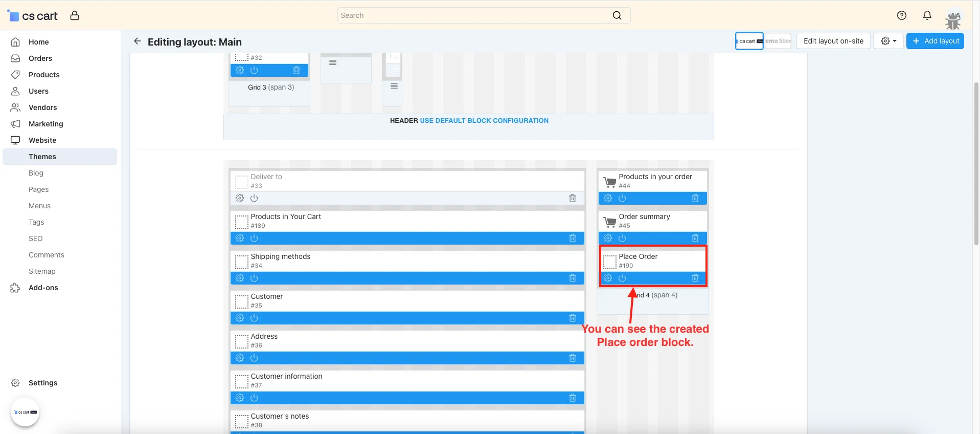Click trash icon on Order summary block
980x434 pixels.
(x=695, y=238)
